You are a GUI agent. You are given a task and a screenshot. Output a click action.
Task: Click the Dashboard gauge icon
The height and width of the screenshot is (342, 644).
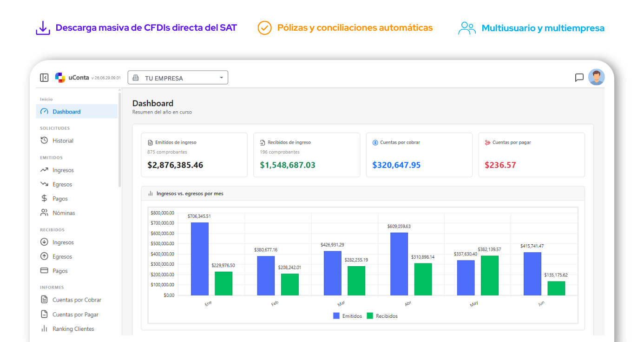click(44, 112)
